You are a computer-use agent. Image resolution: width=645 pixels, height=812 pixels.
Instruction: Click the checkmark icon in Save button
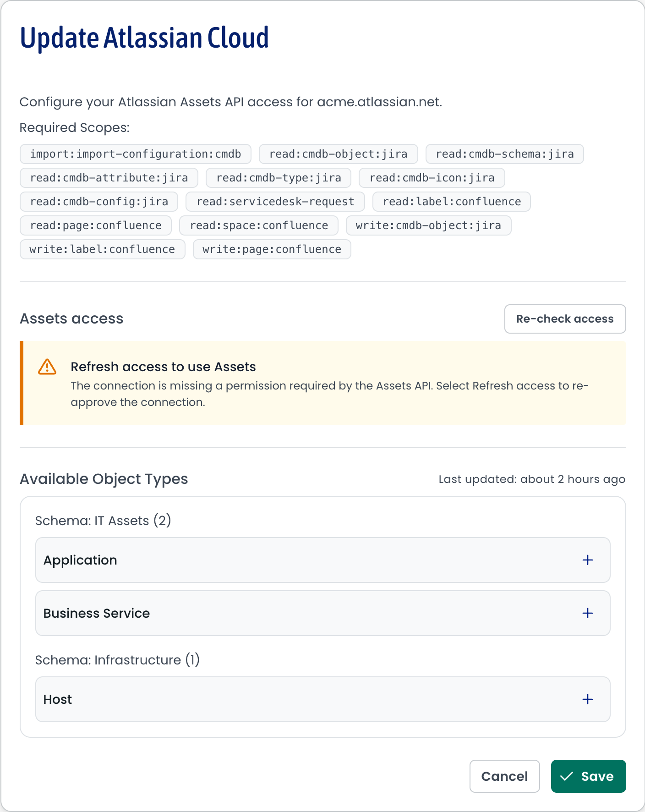(567, 776)
